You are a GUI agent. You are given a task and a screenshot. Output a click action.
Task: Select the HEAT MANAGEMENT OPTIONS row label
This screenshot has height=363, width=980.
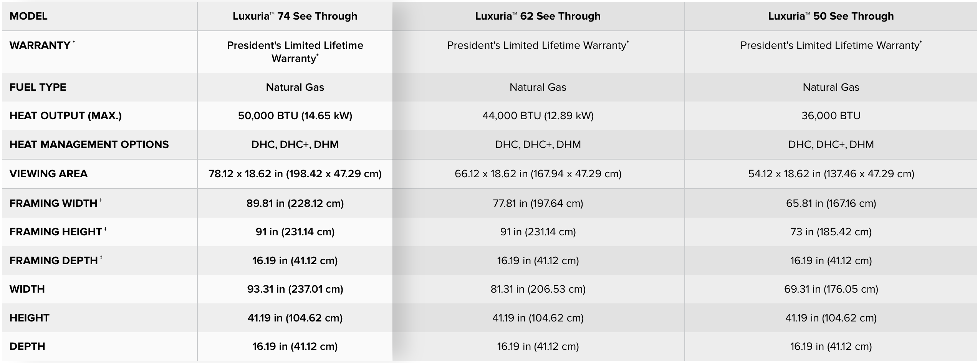[x=89, y=145]
